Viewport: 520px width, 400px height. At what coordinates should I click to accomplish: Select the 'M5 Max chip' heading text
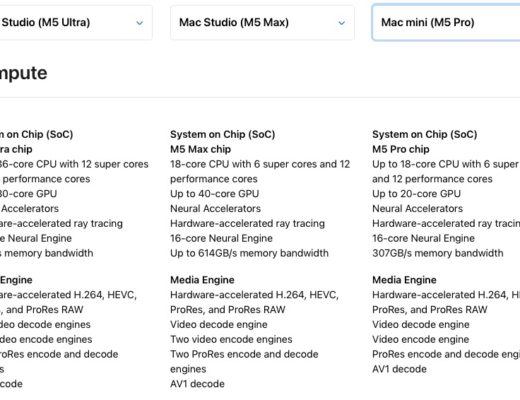pyautogui.click(x=200, y=149)
